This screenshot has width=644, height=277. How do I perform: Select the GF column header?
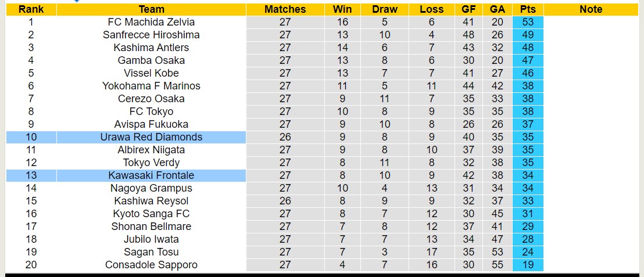click(468, 9)
